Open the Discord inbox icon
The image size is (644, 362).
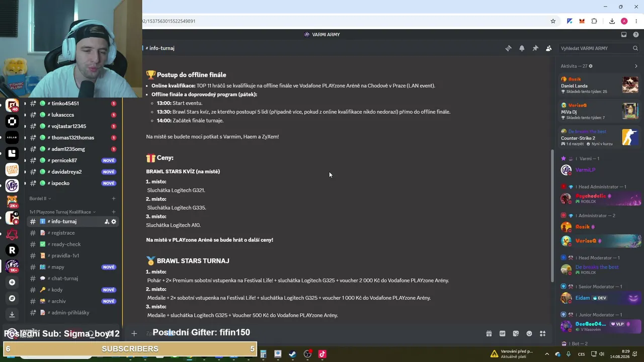pos(624,35)
